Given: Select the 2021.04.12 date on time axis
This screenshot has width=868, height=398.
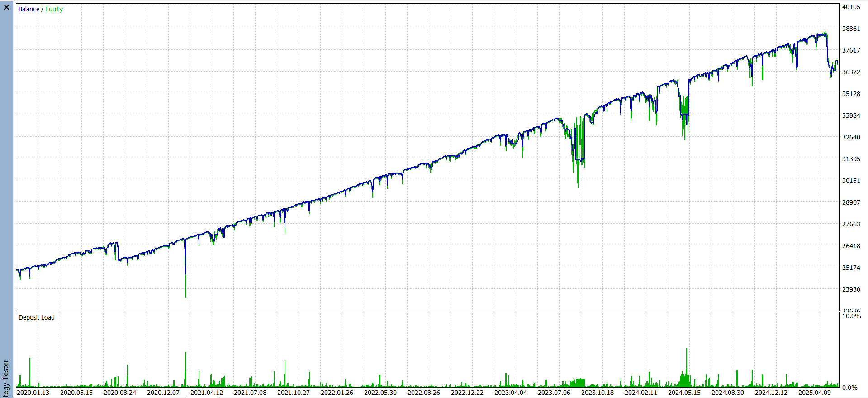Looking at the screenshot, I should (207, 393).
